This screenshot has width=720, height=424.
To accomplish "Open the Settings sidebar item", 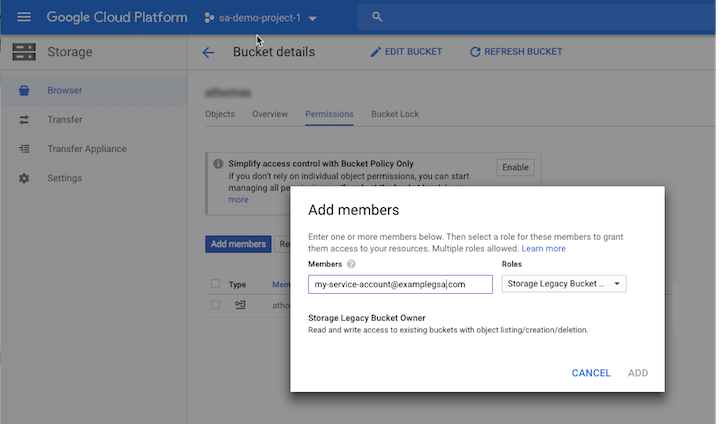I will tap(94, 178).
